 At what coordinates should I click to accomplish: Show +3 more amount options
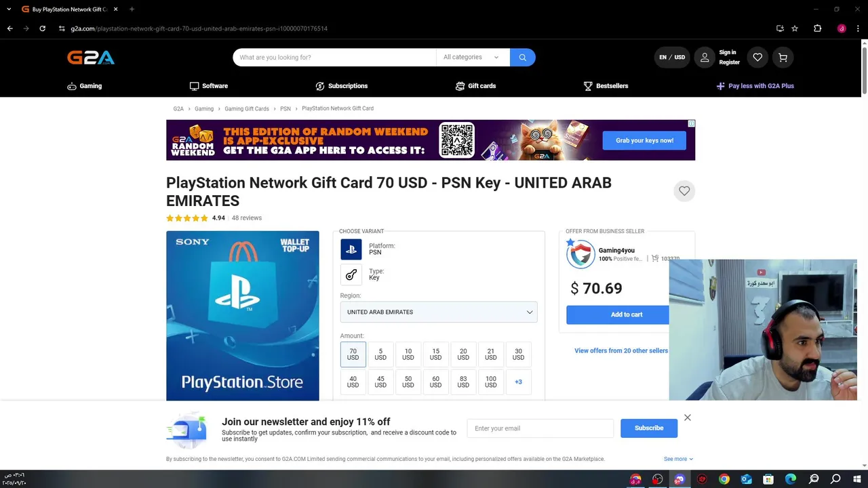point(518,382)
